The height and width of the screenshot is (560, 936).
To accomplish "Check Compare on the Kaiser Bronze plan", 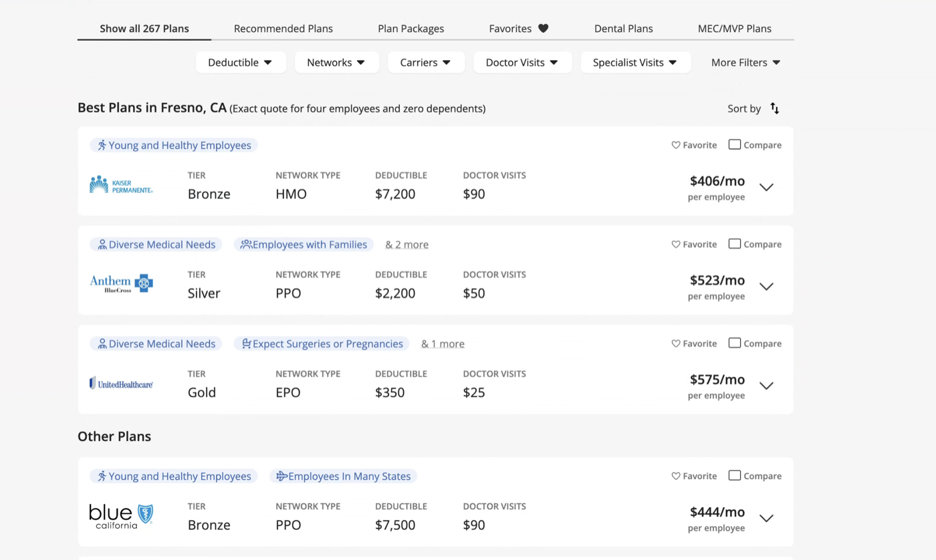I will click(x=734, y=144).
